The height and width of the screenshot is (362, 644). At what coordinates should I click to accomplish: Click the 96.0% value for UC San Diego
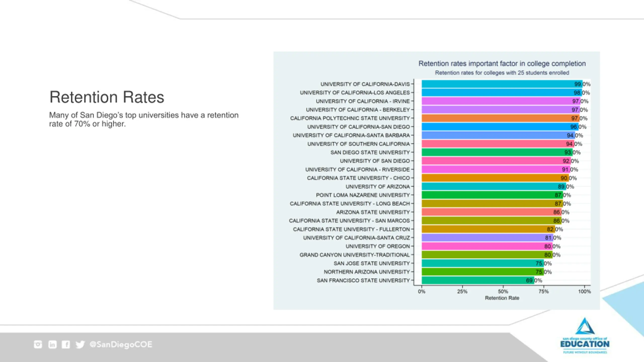pyautogui.click(x=578, y=127)
